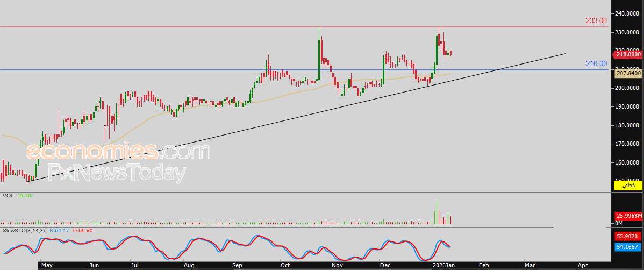Select the blue 54.1667 stochastic tag
Screen dimensions: 644x270
click(x=628, y=247)
